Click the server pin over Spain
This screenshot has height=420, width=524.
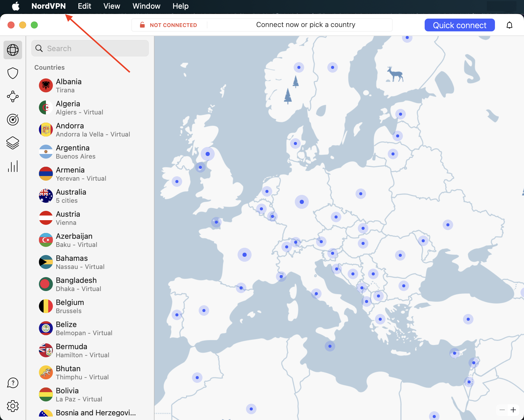[204, 310]
